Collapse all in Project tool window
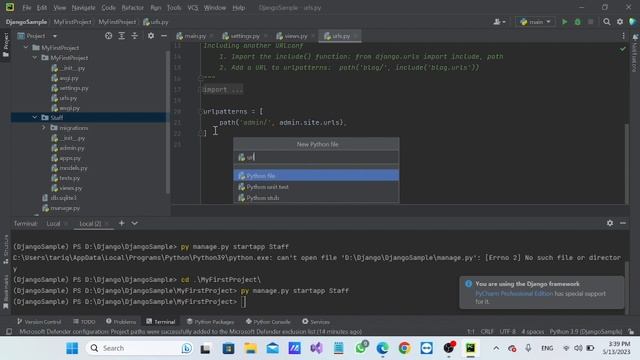The width and height of the screenshot is (640, 360). click(x=135, y=36)
